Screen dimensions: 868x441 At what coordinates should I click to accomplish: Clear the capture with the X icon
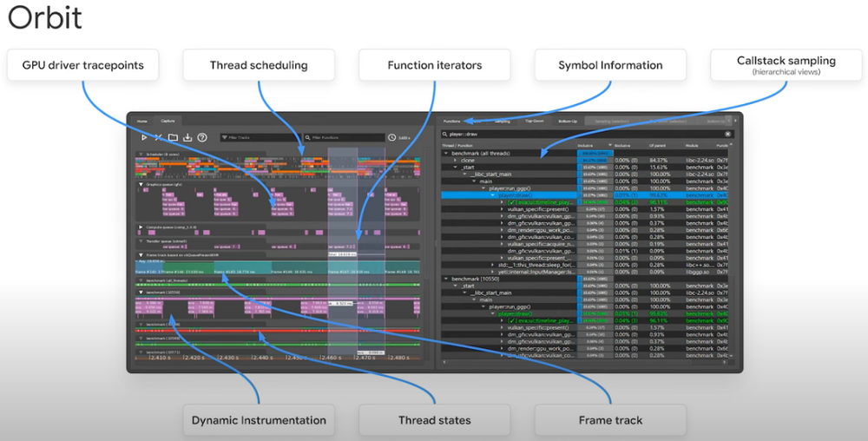(158, 137)
